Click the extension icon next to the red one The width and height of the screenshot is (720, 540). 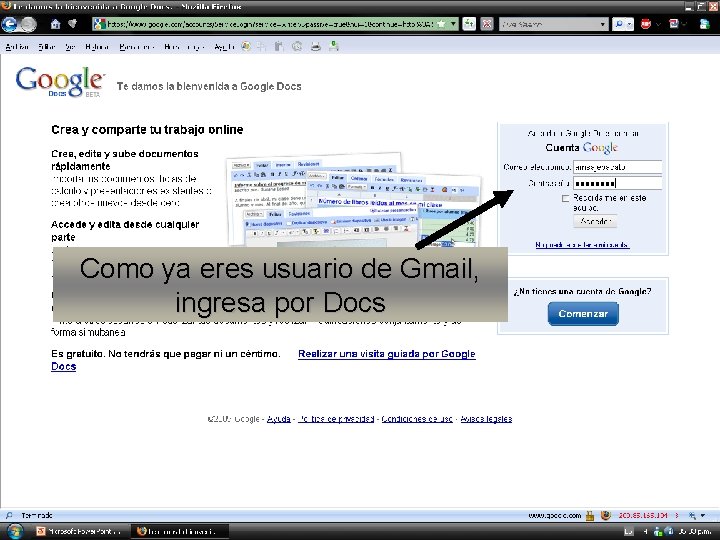[674, 24]
